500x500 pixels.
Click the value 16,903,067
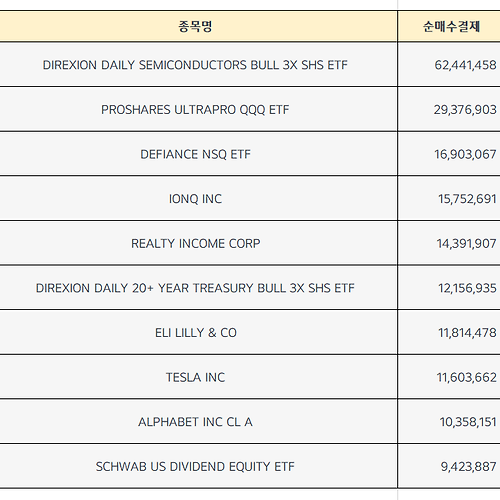(x=465, y=154)
